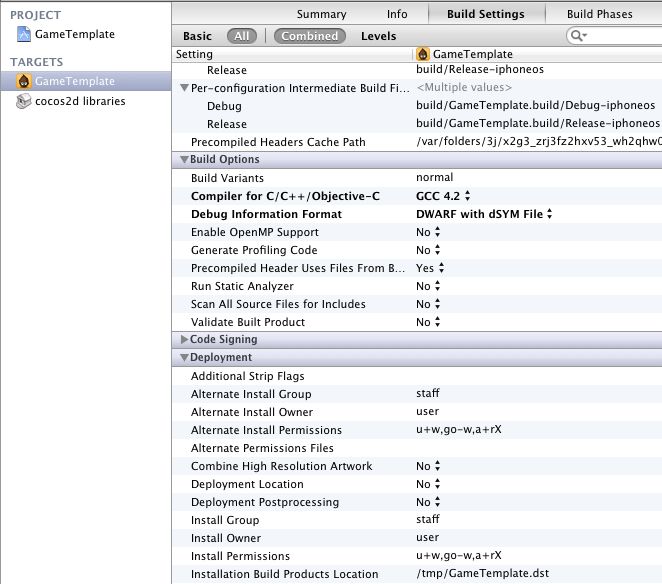
Task: Change the Enable OpenMP Support value
Action: pos(428,232)
